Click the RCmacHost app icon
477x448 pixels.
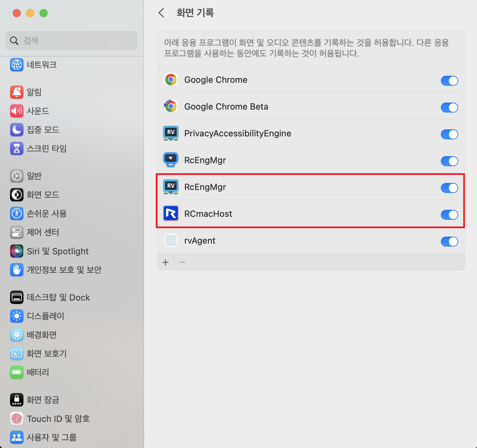[x=171, y=214]
